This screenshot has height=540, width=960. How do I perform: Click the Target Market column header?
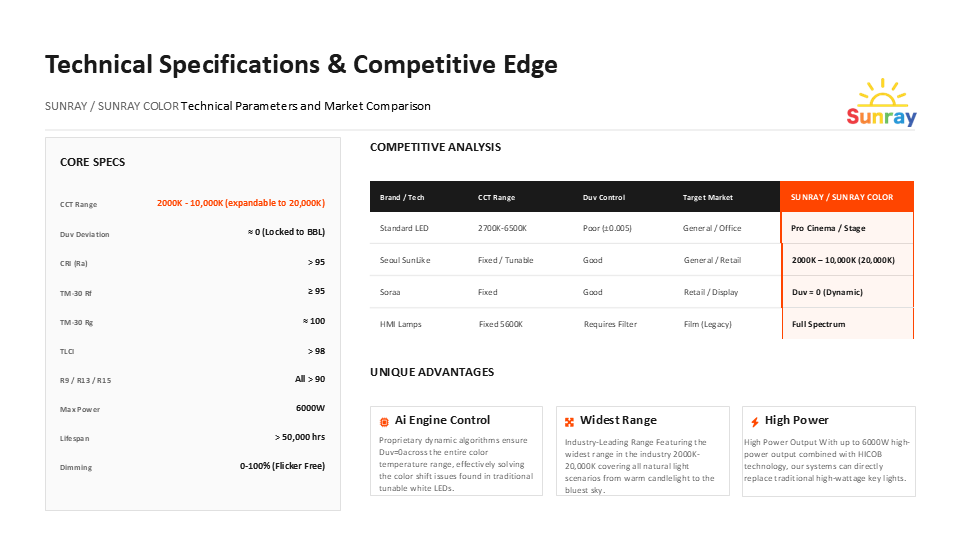coord(707,197)
